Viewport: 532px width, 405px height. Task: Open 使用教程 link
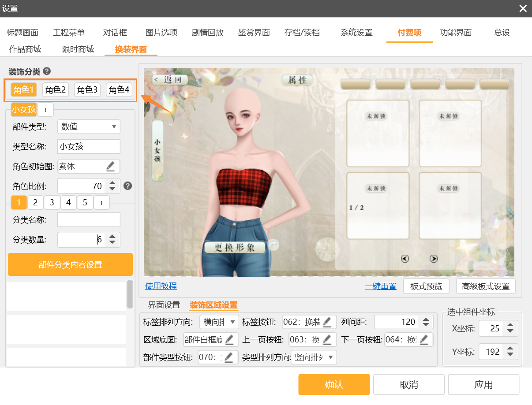click(161, 286)
